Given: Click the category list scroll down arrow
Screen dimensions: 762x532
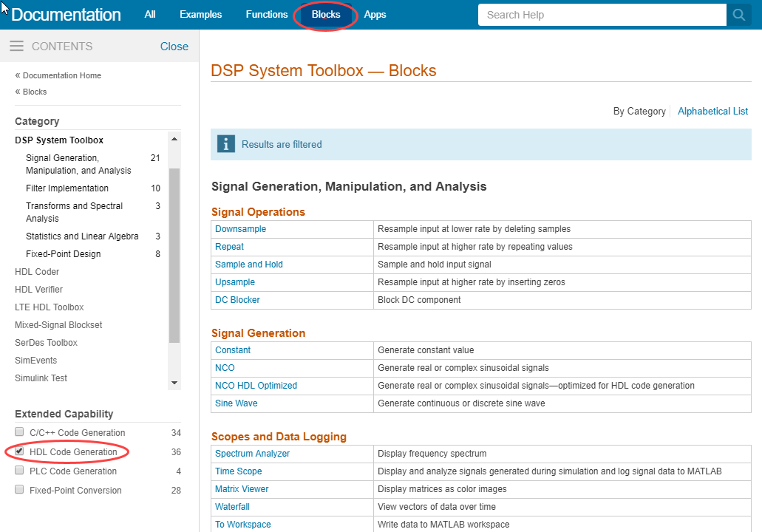Looking at the screenshot, I should point(174,383).
